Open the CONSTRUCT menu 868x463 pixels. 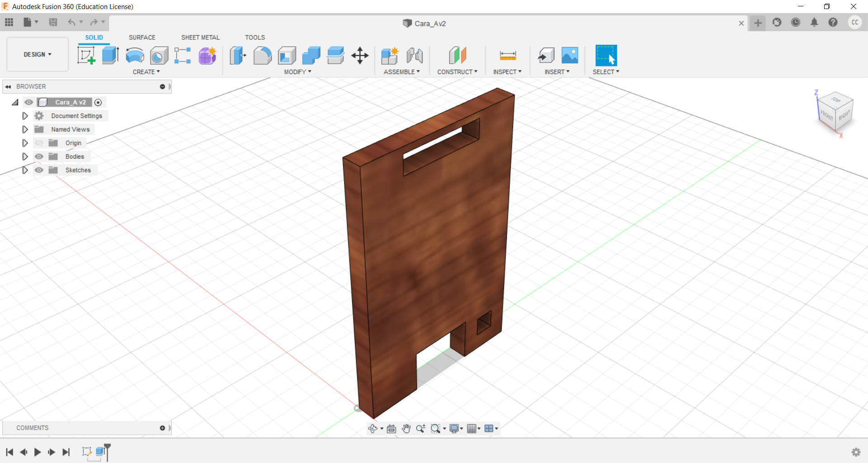pos(457,72)
